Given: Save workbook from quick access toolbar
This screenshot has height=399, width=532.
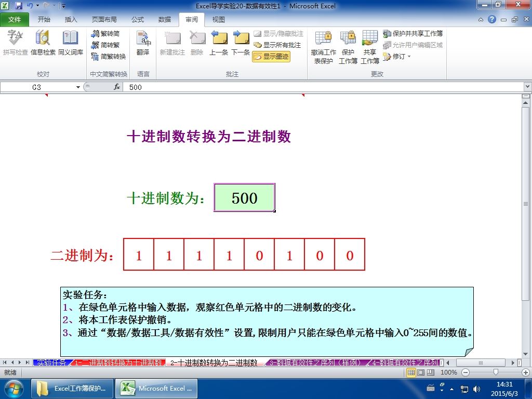Looking at the screenshot, I should [18, 6].
